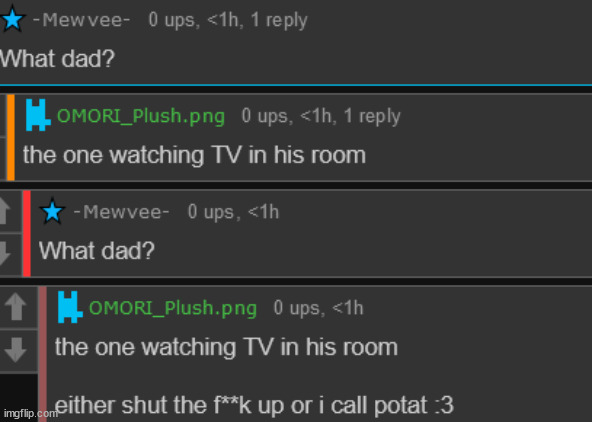Click "0 ups, <1h, 1 reply" beside the first OMORI_Plush.png
This screenshot has width=592, height=422.
point(321,116)
